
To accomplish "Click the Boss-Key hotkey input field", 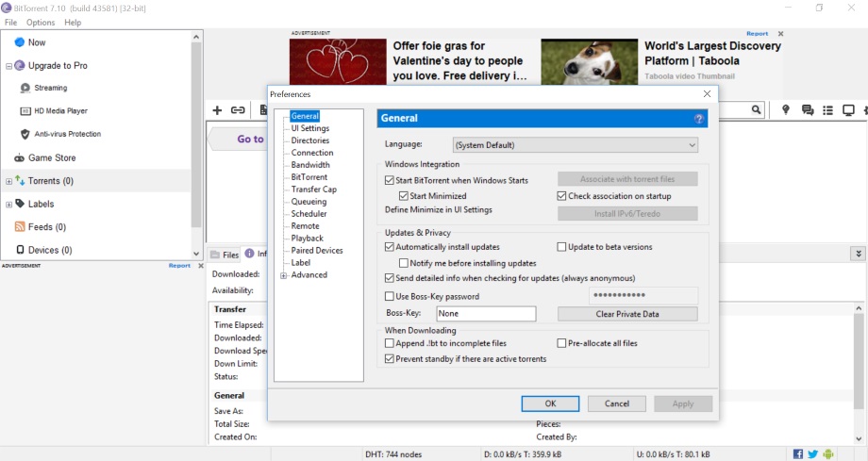I will [486, 314].
